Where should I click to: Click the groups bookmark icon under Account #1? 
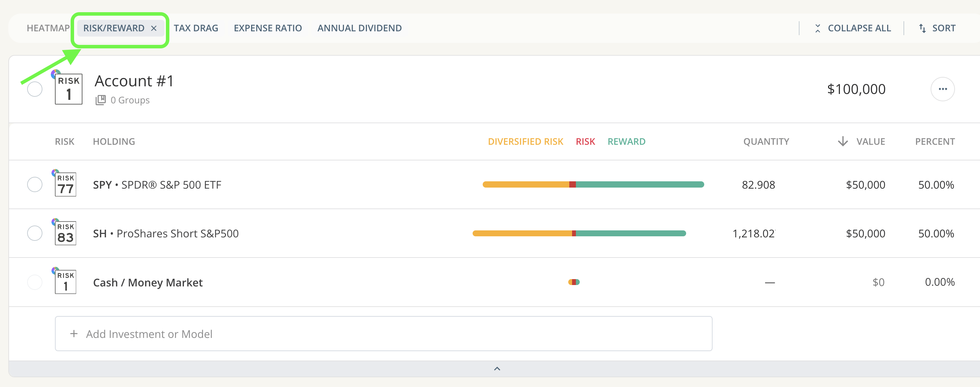[101, 100]
